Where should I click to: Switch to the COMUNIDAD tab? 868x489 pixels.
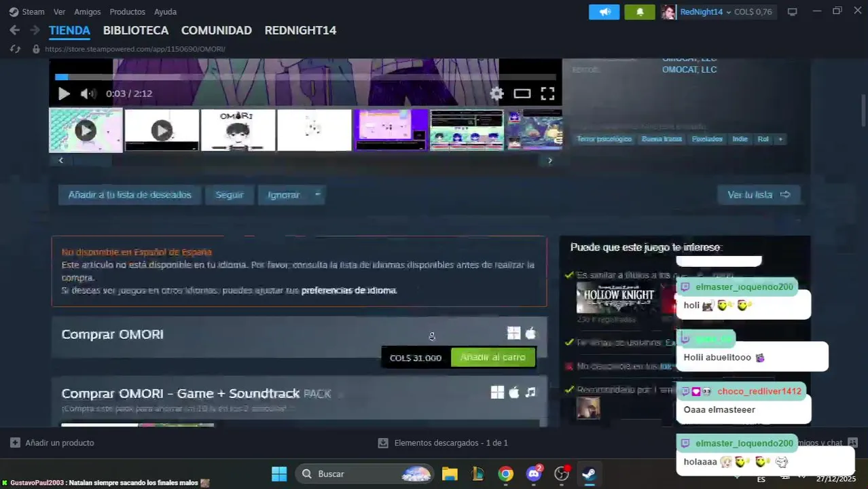[x=217, y=31]
